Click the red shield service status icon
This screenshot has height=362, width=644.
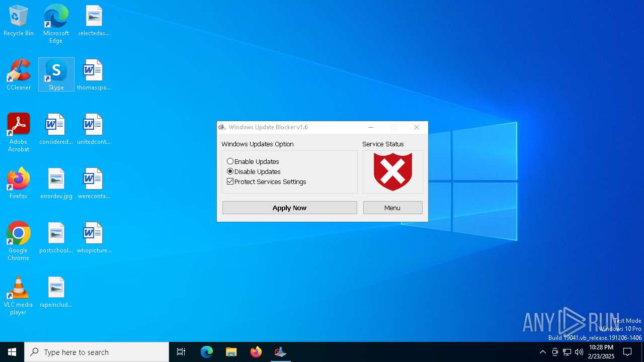click(x=393, y=171)
